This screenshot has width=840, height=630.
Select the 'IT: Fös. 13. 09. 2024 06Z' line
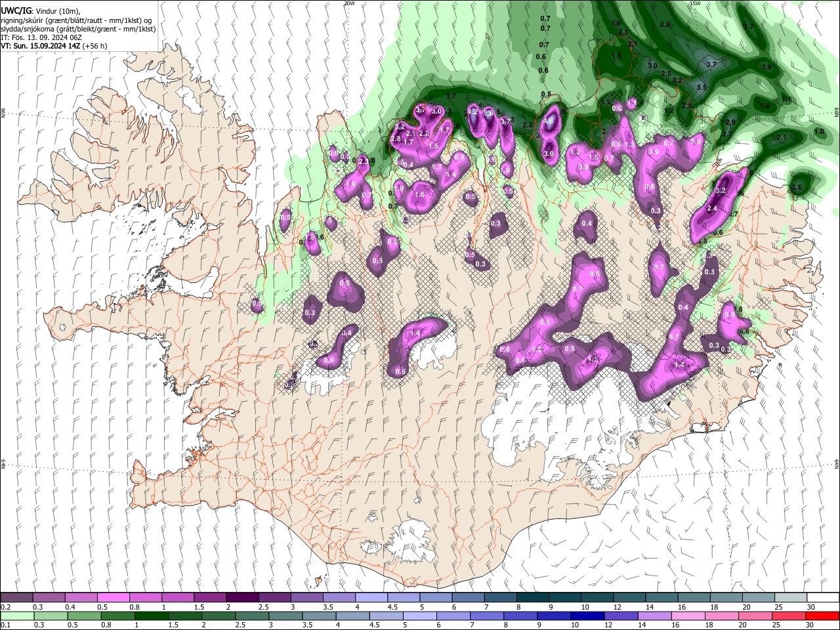(41, 37)
